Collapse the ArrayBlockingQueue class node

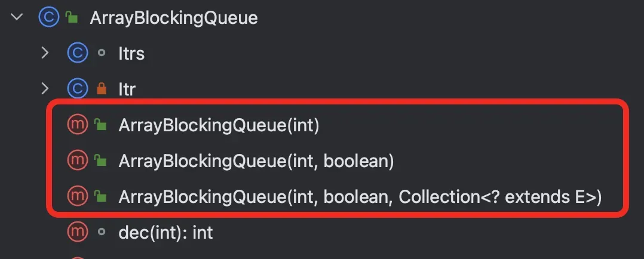(17, 18)
